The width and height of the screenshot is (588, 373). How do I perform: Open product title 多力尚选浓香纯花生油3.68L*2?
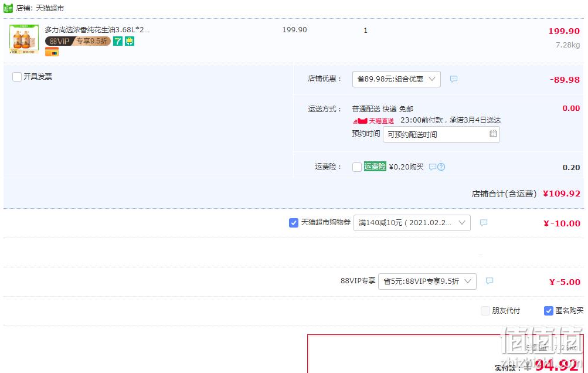(97, 30)
